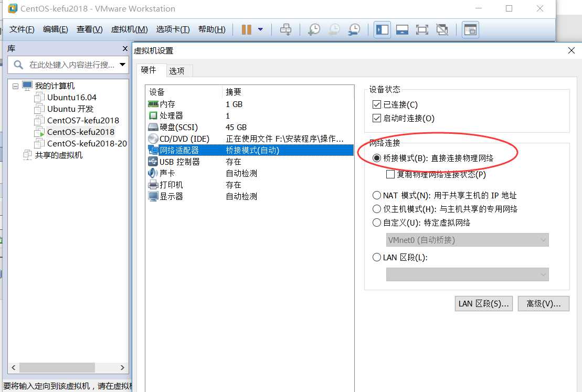Image resolution: width=582 pixels, height=392 pixels.
Task: Select CentOS7-kefu2018 in the library
Action: pyautogui.click(x=83, y=120)
